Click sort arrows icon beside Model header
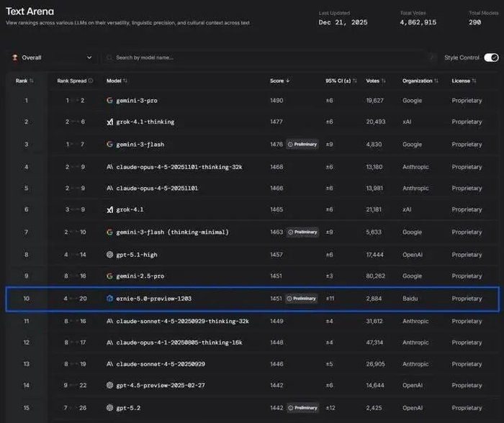The height and width of the screenshot is (423, 504). [125, 81]
